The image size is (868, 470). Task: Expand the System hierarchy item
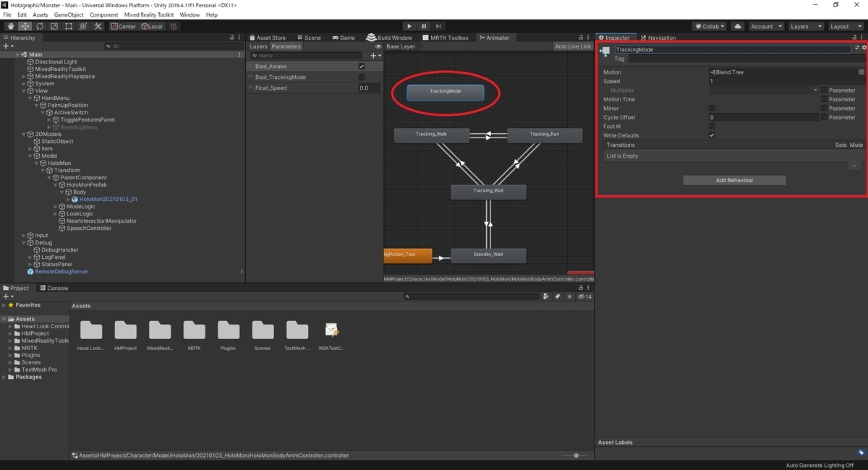(24, 84)
